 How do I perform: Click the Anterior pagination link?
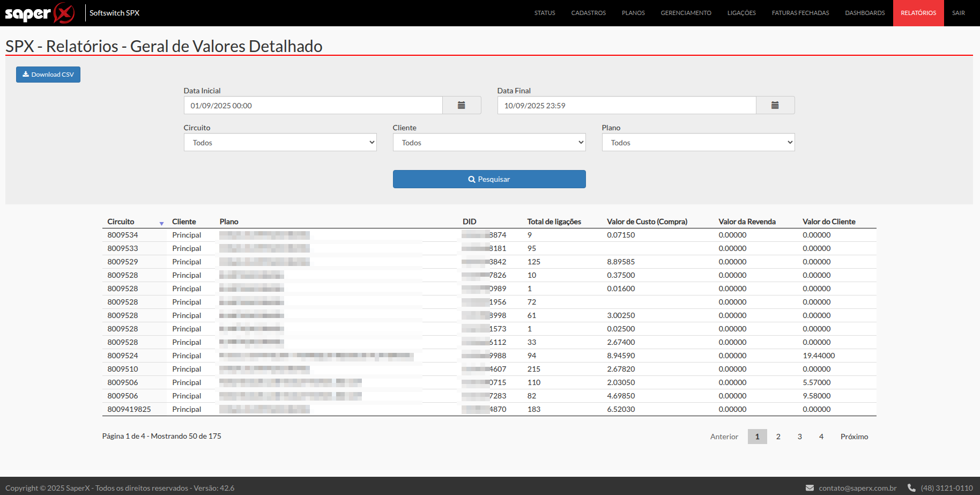point(724,437)
